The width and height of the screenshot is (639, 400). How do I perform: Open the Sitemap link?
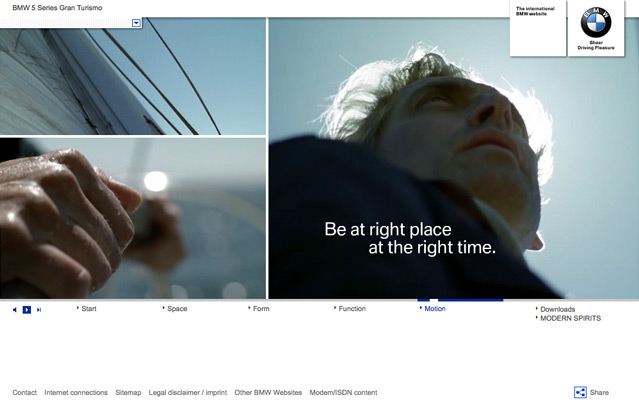click(128, 393)
